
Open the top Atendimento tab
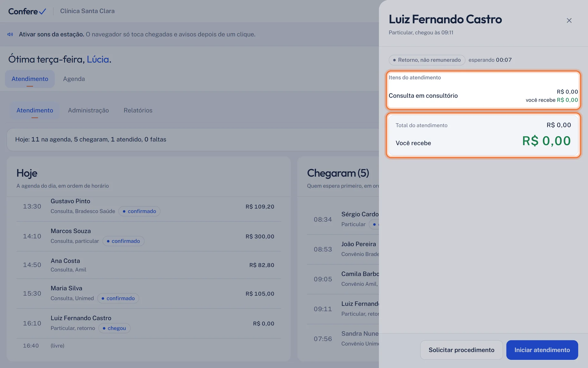(x=30, y=79)
